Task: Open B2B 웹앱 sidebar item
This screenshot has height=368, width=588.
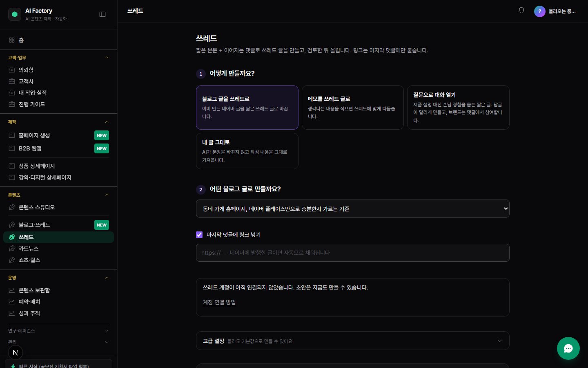Action: point(58,148)
